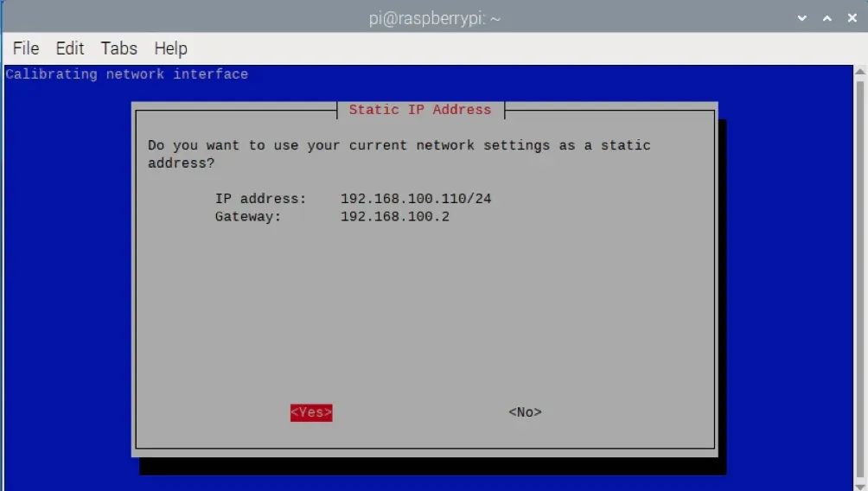Close the terminal window
868x491 pixels.
point(851,18)
